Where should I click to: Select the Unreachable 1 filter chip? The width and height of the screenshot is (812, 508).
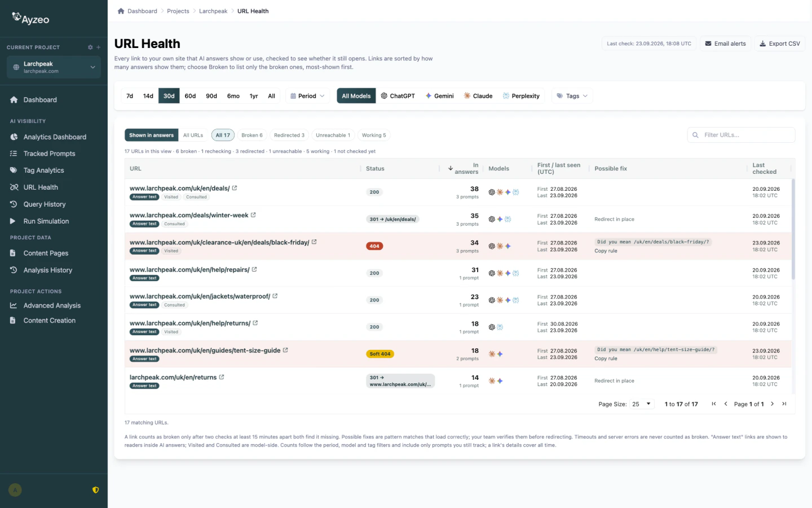(333, 135)
